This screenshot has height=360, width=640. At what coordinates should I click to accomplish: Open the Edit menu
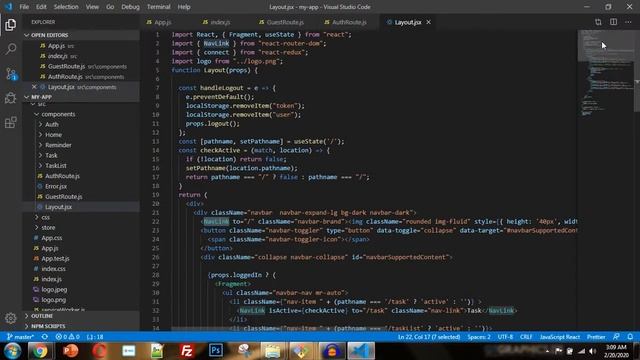tap(41, 7)
